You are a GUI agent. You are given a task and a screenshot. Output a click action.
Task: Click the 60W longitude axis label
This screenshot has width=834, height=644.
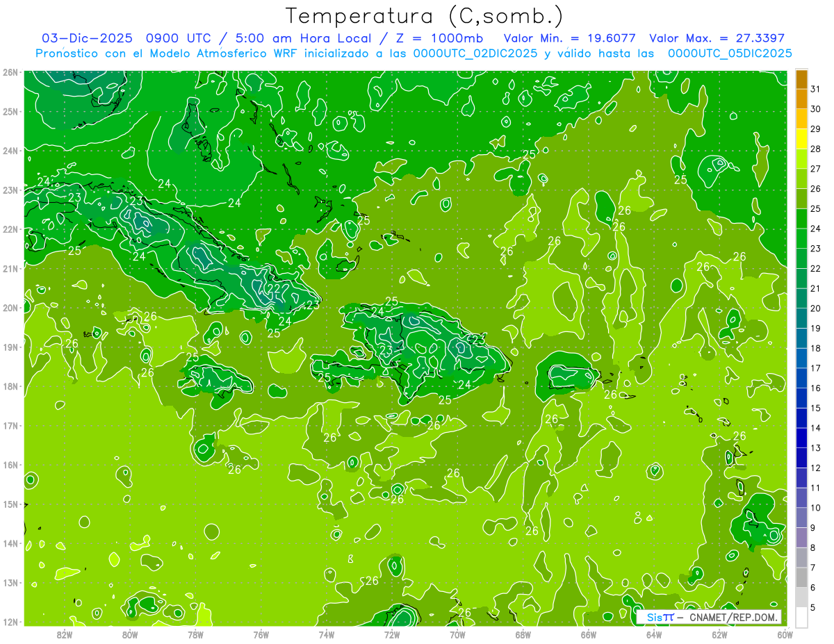(x=785, y=634)
